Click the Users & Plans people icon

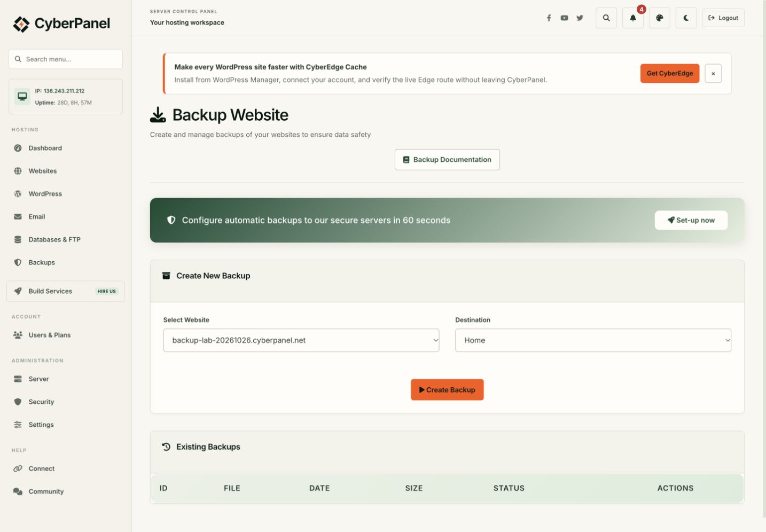point(18,335)
